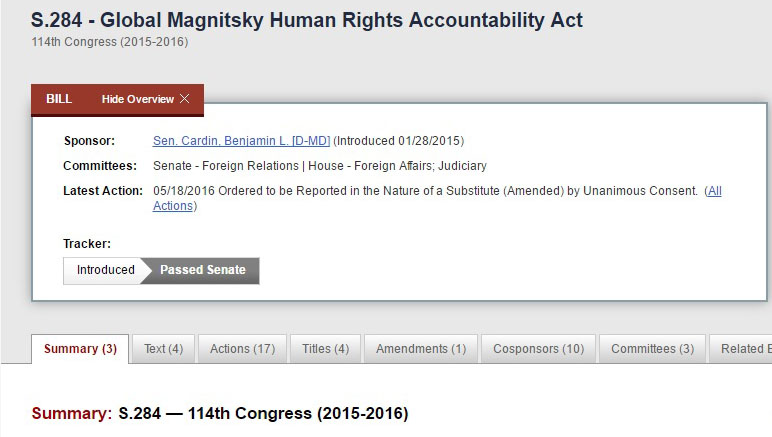The image size is (772, 437).
Task: Click the Latest Action description text
Action: pyautogui.click(x=425, y=191)
